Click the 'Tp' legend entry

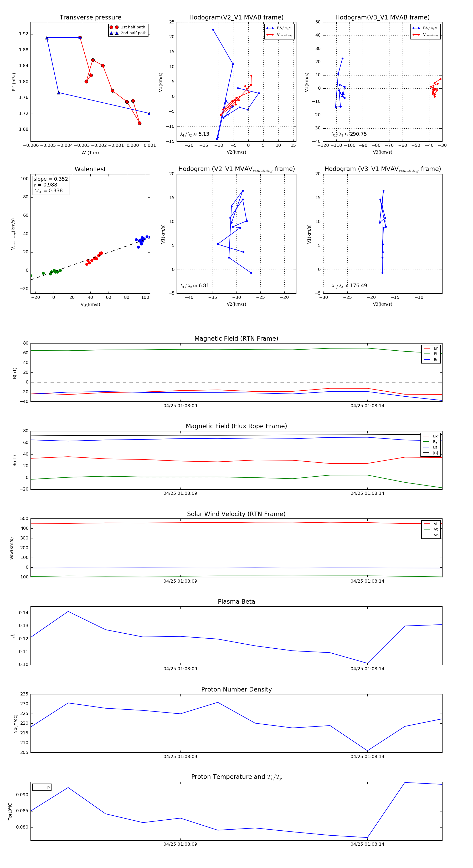(x=42, y=787)
